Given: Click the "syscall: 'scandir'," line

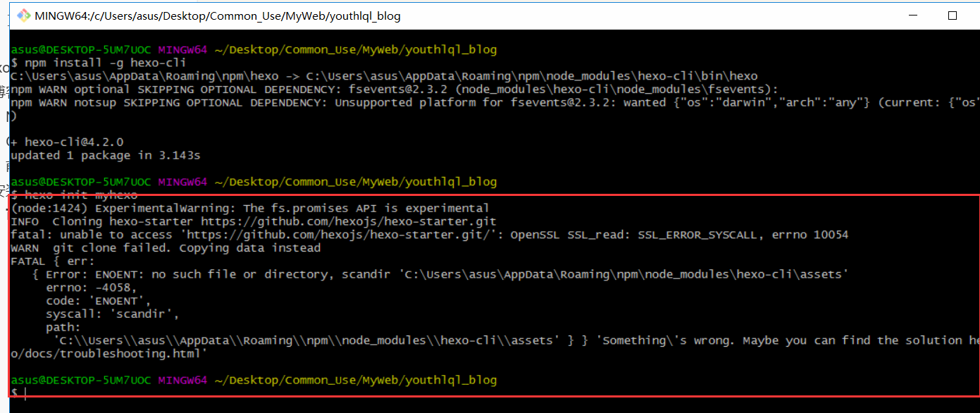Looking at the screenshot, I should click(x=113, y=314).
